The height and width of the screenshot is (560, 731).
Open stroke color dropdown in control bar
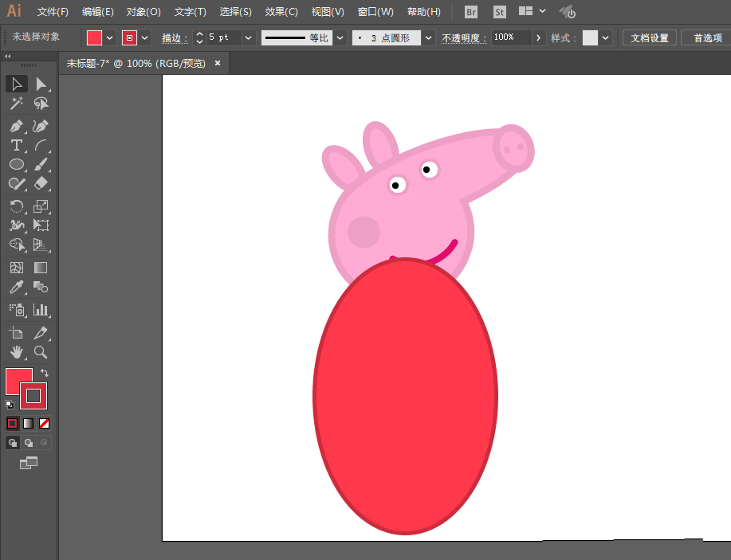pyautogui.click(x=145, y=38)
